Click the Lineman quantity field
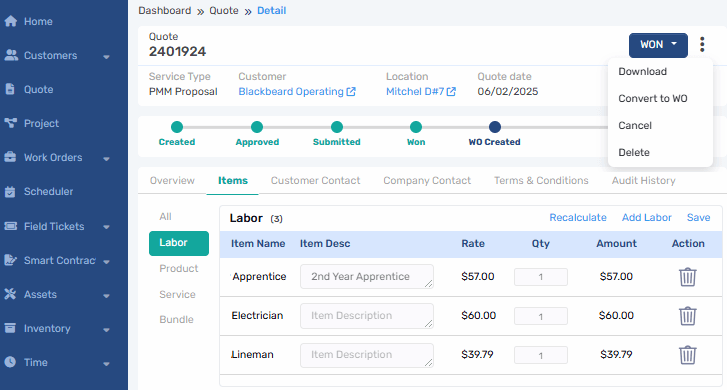Image resolution: width=727 pixels, height=390 pixels. tap(541, 355)
